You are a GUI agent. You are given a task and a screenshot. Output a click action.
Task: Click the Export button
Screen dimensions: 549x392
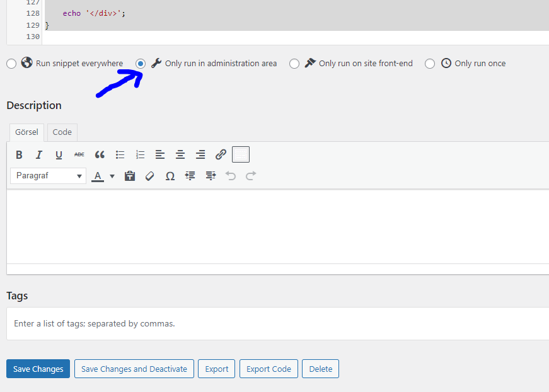click(x=216, y=369)
